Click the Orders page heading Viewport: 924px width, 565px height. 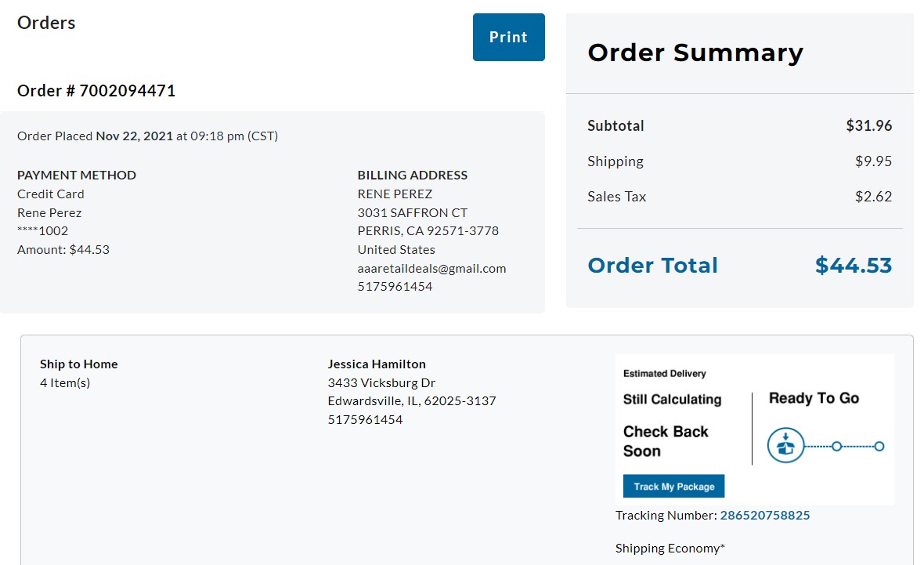coord(46,23)
